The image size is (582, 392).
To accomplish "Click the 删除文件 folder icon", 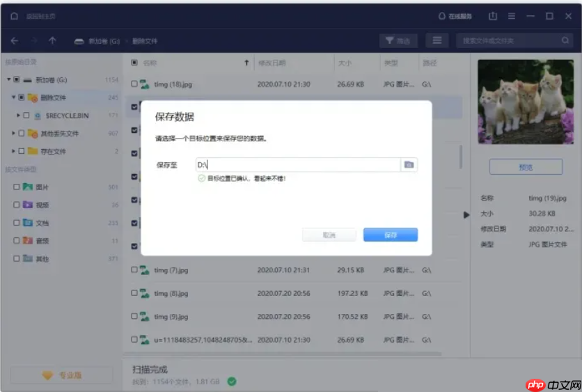I will pyautogui.click(x=33, y=97).
